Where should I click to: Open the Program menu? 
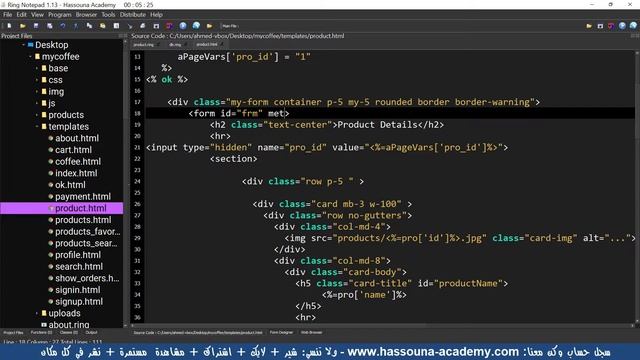(60, 15)
